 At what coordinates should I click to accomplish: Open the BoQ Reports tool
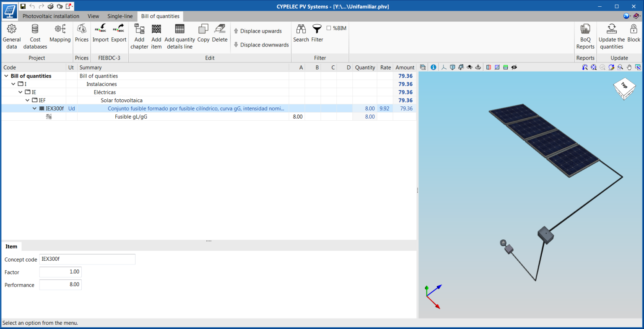pyautogui.click(x=585, y=35)
